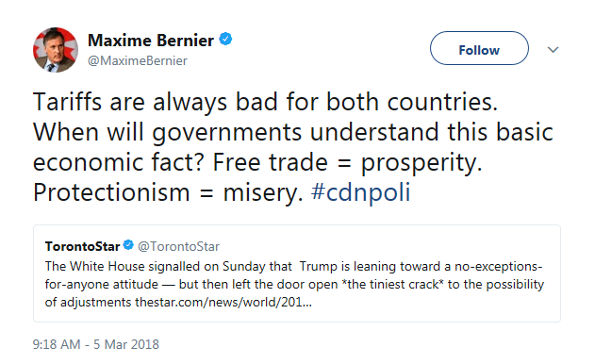
Task: Click the phrase "Protectionism = misery"
Action: (x=168, y=192)
